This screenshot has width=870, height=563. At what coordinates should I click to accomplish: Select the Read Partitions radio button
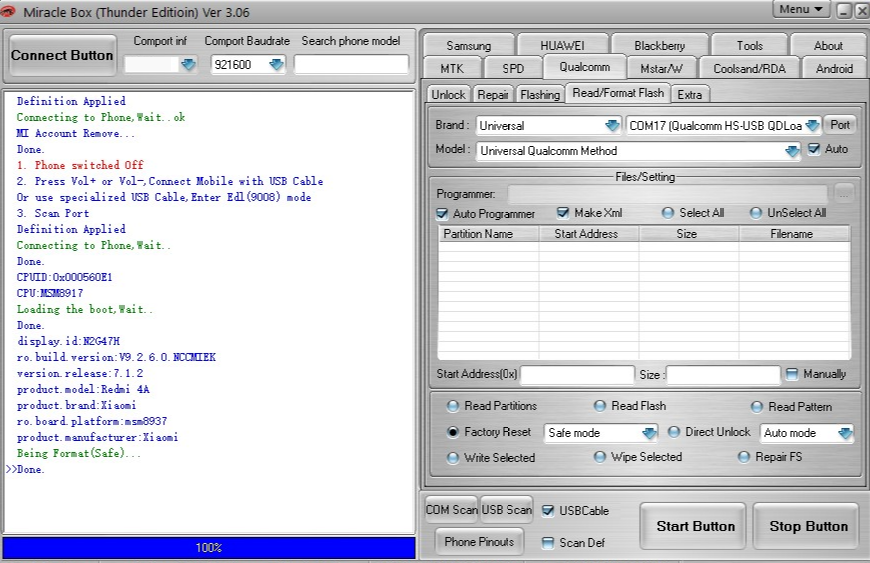[453, 406]
